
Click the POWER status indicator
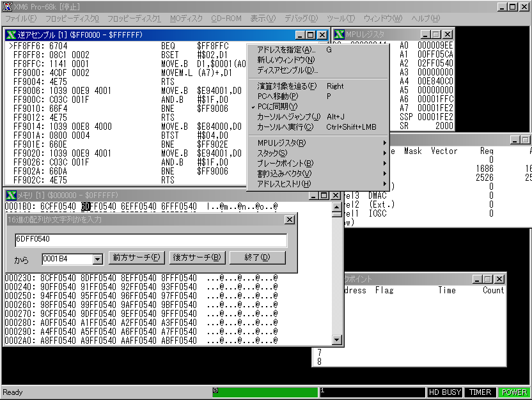[513, 392]
